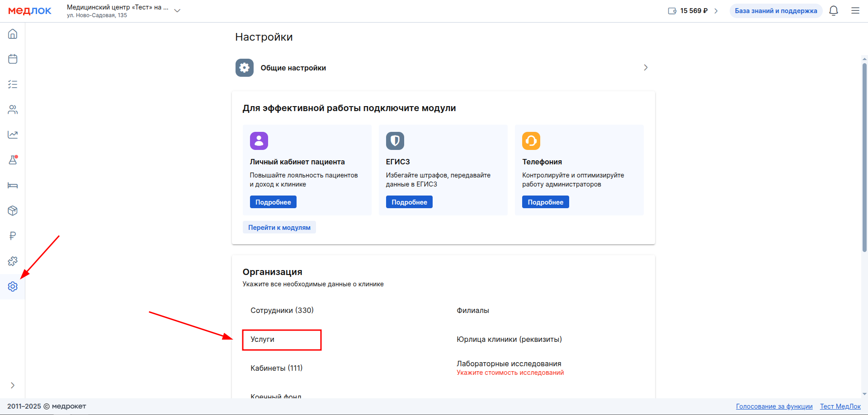Viewport: 868px width, 415px height.
Task: Open the analytics chart icon
Action: pos(13,135)
